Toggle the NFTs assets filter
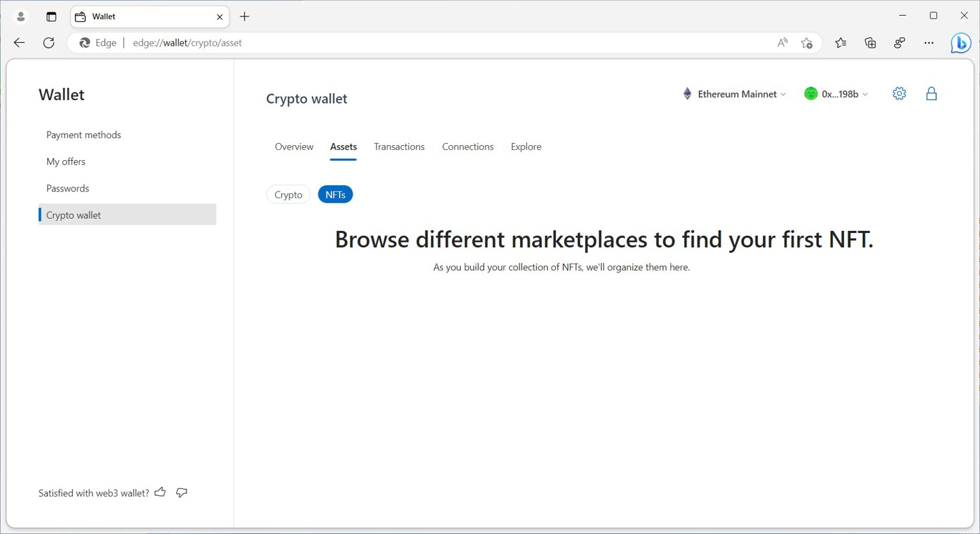 click(335, 195)
